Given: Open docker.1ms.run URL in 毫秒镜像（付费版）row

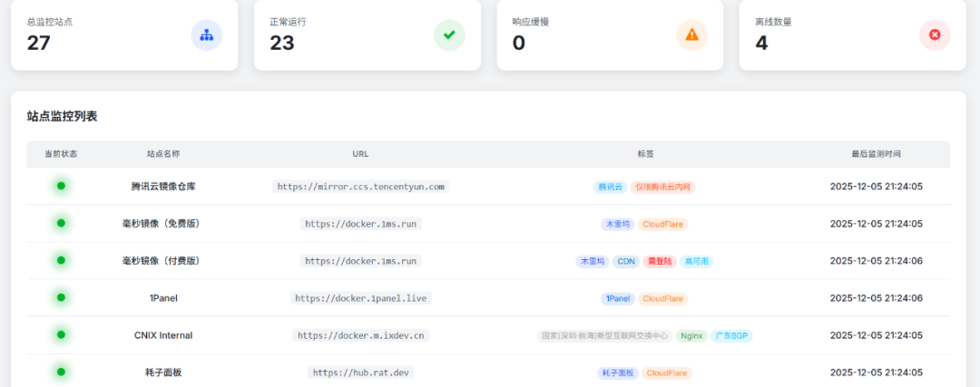Looking at the screenshot, I should [360, 261].
